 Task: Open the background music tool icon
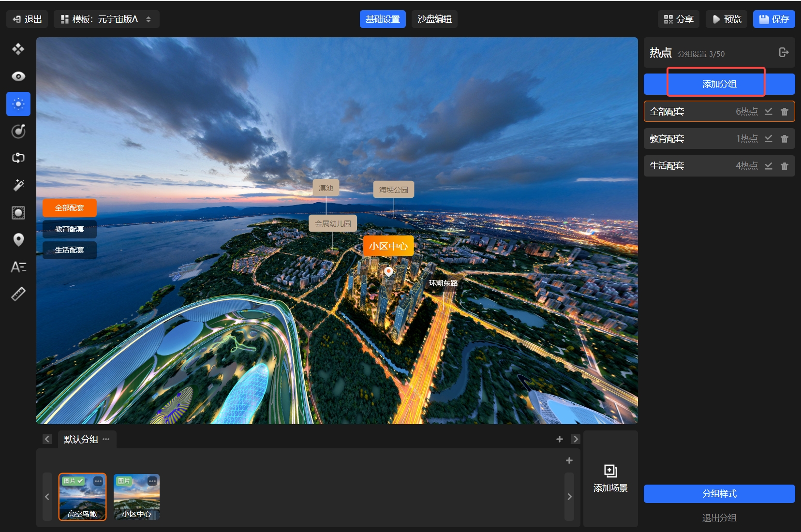pos(18,131)
